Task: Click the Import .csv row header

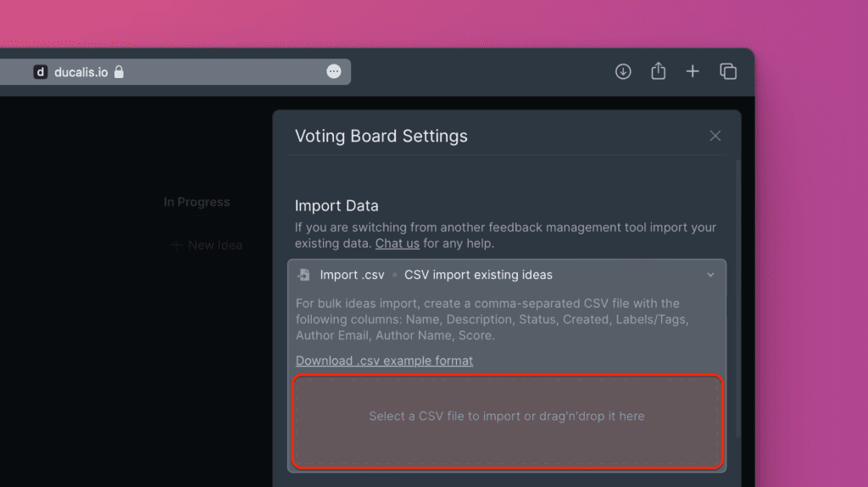Action: click(x=507, y=275)
